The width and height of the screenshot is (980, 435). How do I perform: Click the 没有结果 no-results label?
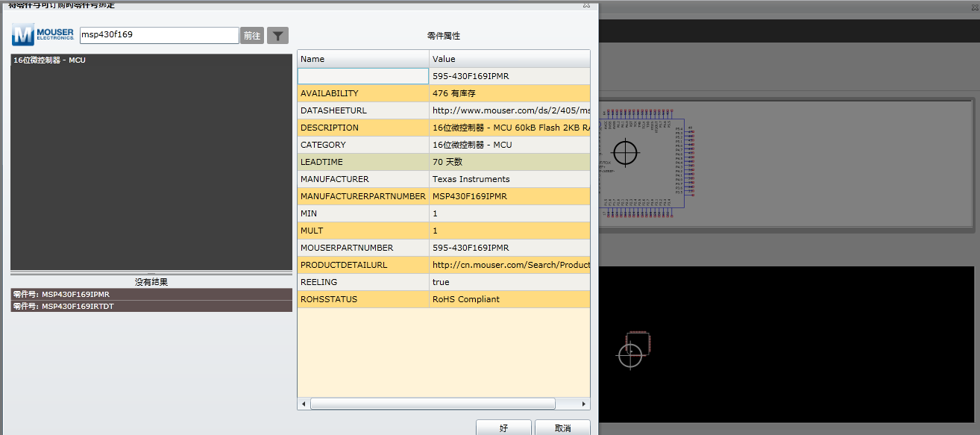[x=151, y=282]
